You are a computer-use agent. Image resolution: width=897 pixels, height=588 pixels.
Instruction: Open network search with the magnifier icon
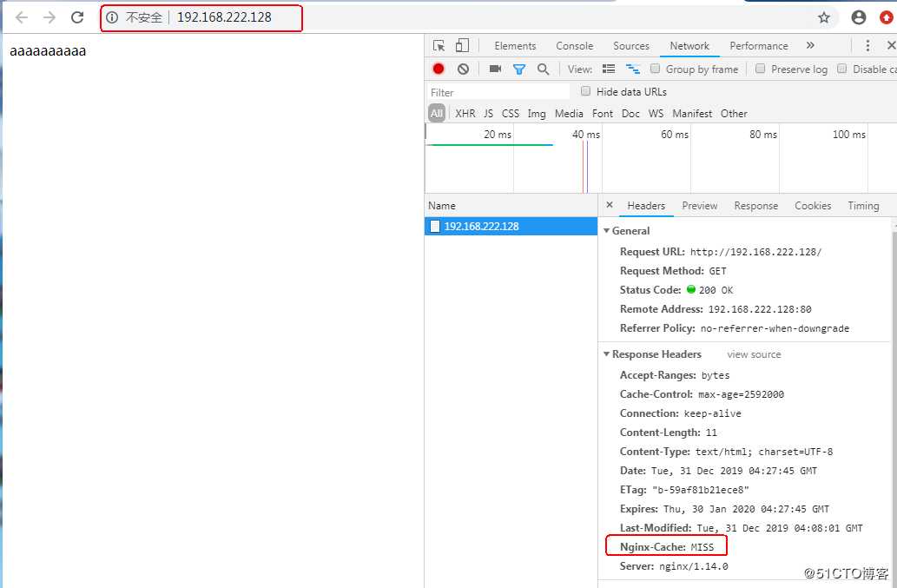coord(543,69)
